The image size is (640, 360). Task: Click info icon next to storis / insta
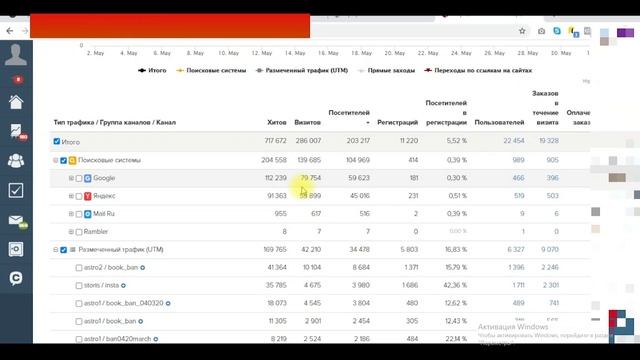click(123, 286)
